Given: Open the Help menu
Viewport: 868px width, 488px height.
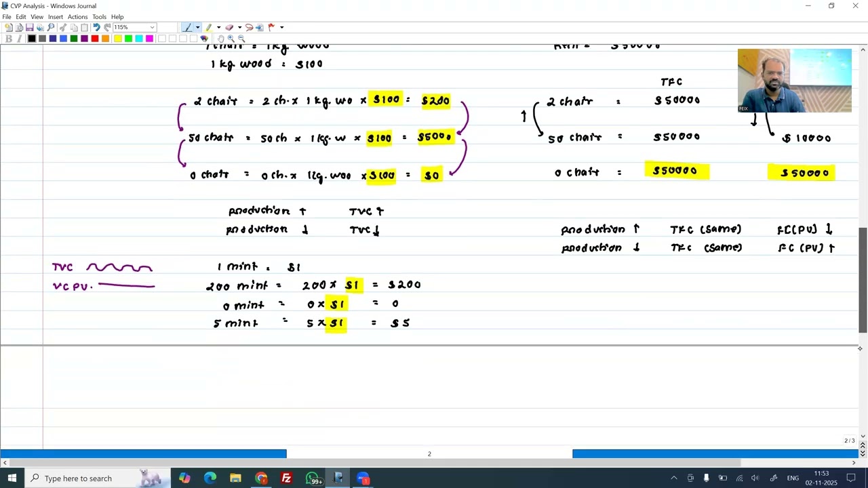Looking at the screenshot, I should [117, 16].
